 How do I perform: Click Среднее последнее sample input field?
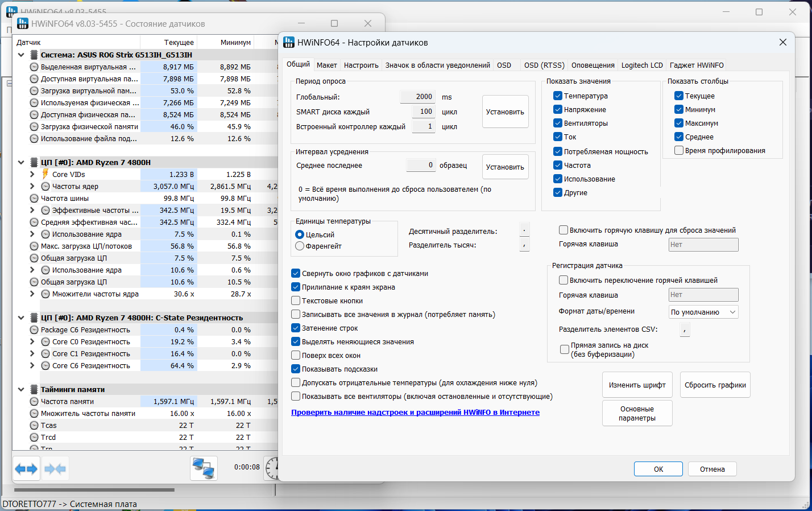[x=421, y=165]
